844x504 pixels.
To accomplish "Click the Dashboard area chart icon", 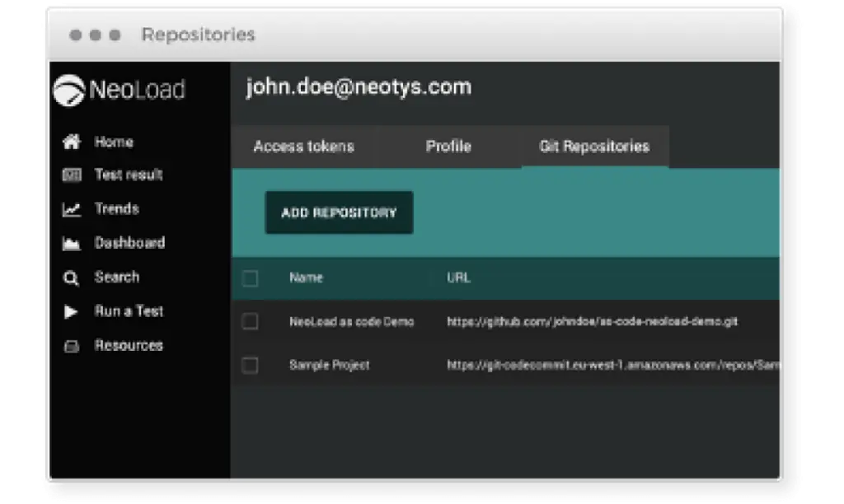I will coord(72,244).
